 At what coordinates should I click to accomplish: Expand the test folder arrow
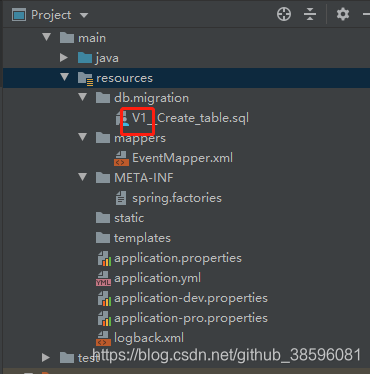[x=46, y=358]
